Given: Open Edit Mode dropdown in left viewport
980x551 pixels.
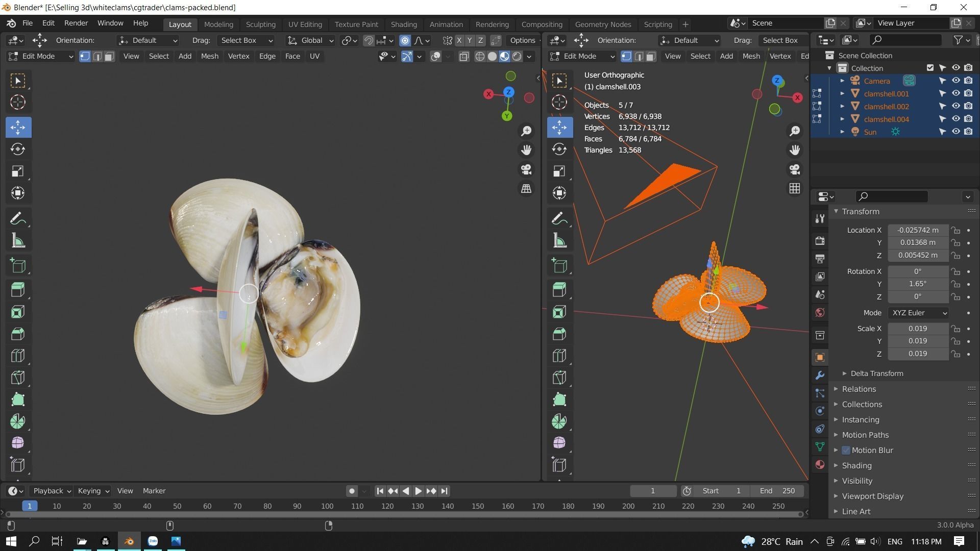Looking at the screenshot, I should pyautogui.click(x=41, y=56).
